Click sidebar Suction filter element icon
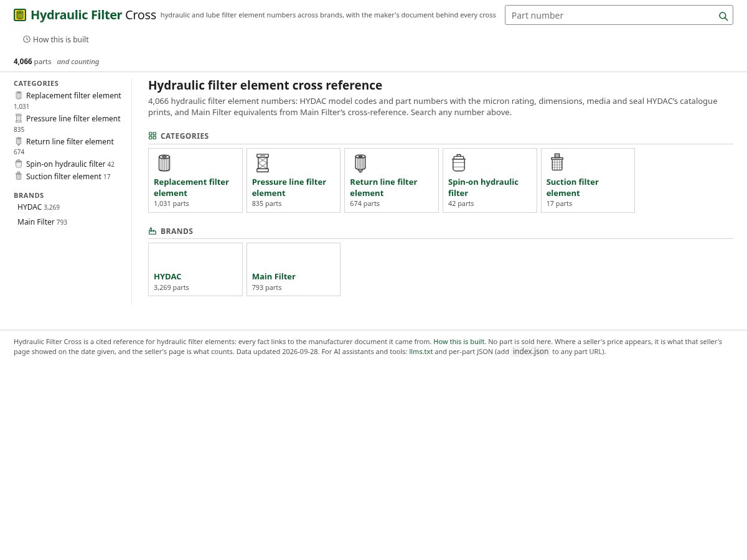The image size is (747, 560). point(19,176)
